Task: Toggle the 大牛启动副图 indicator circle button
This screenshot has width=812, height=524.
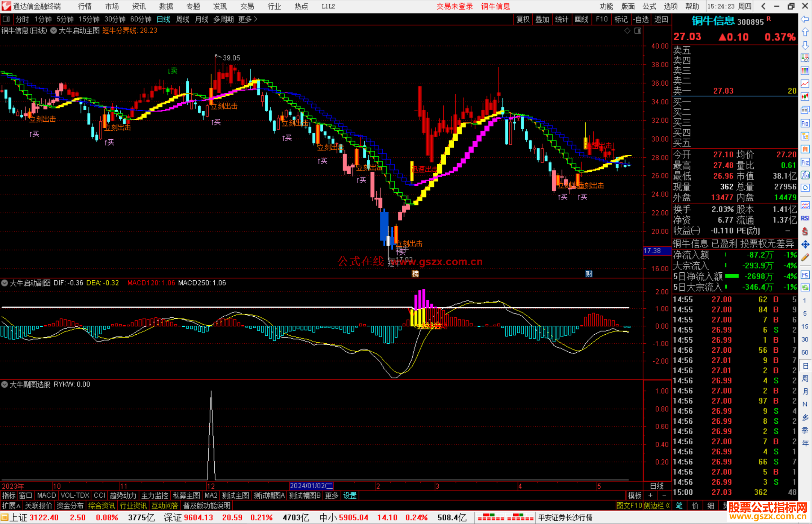Action: tap(5, 283)
